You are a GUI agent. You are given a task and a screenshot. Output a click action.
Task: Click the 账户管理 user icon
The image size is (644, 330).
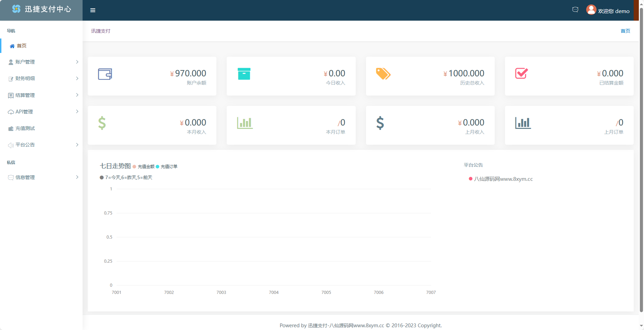11,62
